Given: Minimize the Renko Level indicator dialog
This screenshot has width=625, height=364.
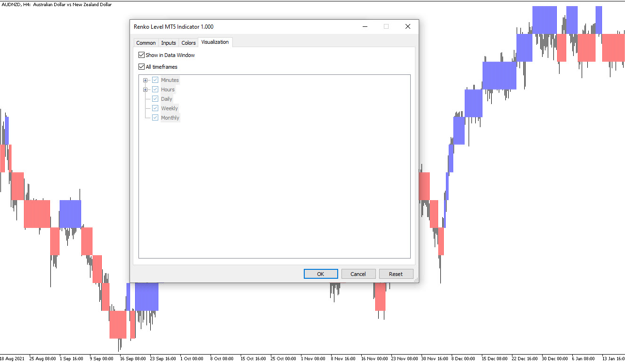Looking at the screenshot, I should pos(365,27).
